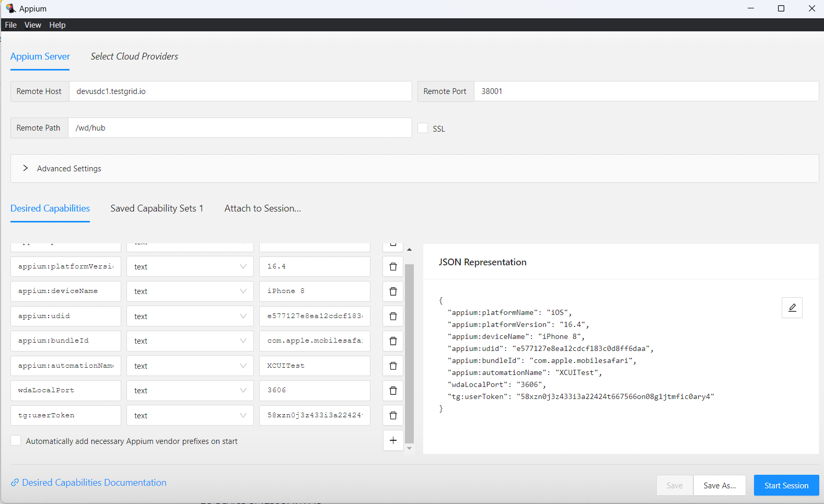
Task: Click scrollbar up arrow in capabilities list
Action: (410, 250)
